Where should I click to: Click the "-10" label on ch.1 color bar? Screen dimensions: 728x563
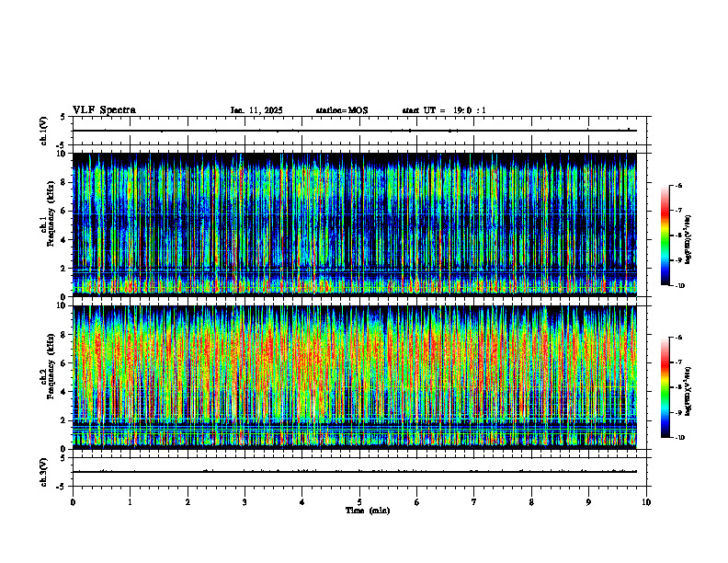pos(680,286)
